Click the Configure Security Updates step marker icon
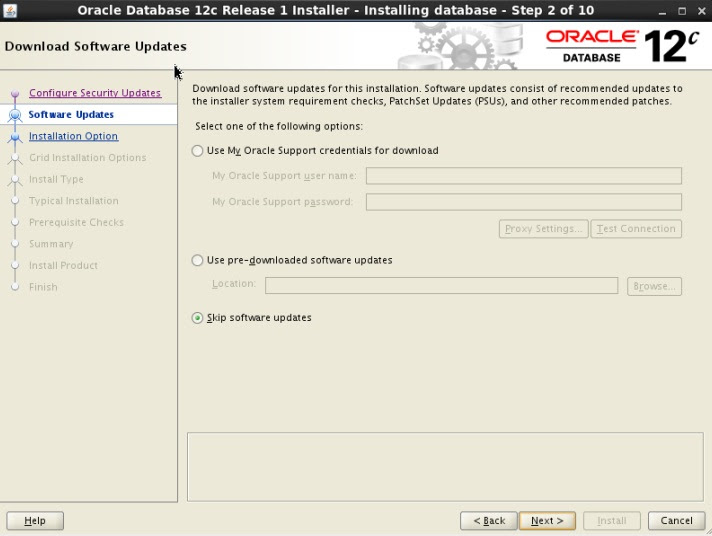 tap(15, 94)
